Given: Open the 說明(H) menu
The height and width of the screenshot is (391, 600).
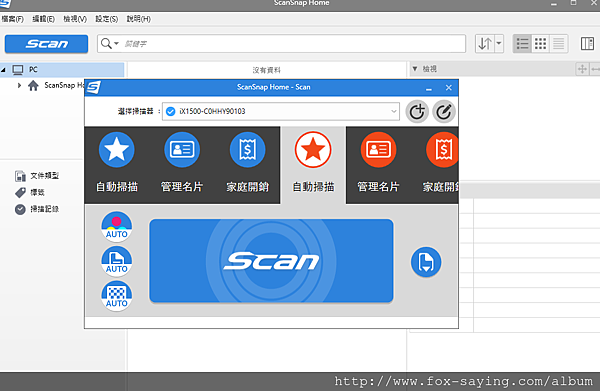Looking at the screenshot, I should [139, 19].
